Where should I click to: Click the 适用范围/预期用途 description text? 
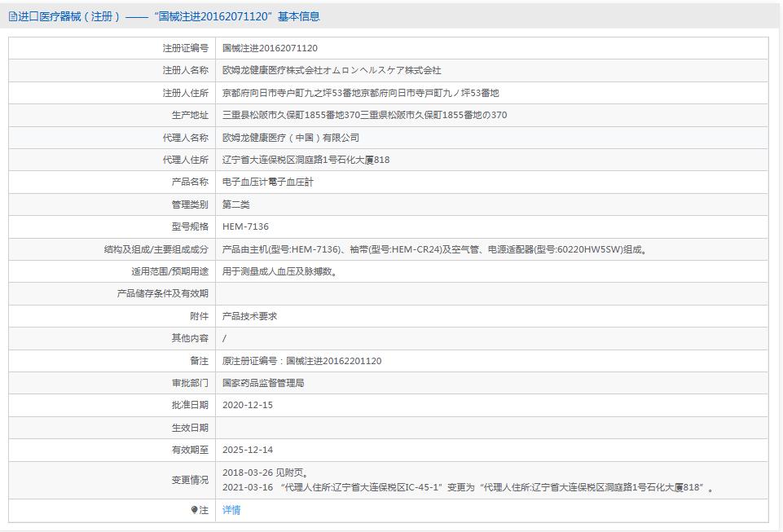pos(281,270)
